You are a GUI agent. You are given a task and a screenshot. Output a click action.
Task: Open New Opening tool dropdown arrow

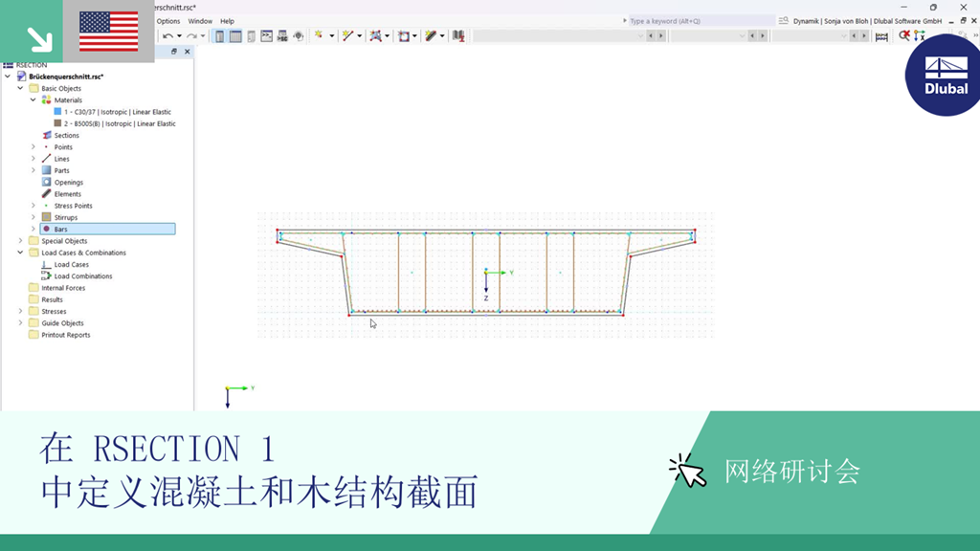[x=414, y=36]
